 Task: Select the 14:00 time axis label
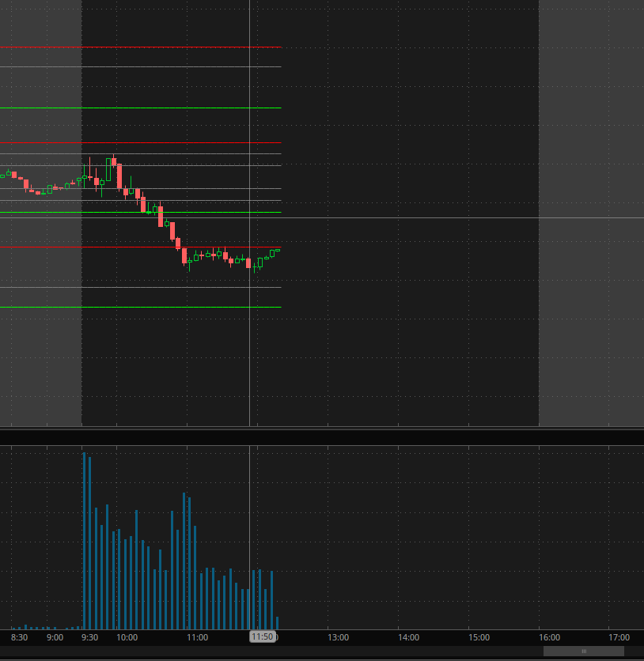[x=408, y=637]
